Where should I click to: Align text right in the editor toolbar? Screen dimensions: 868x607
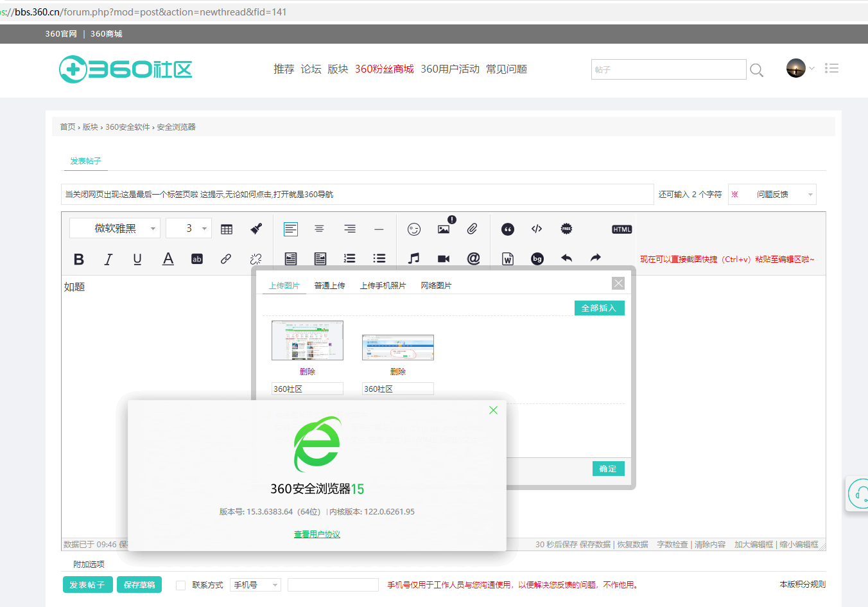click(350, 229)
